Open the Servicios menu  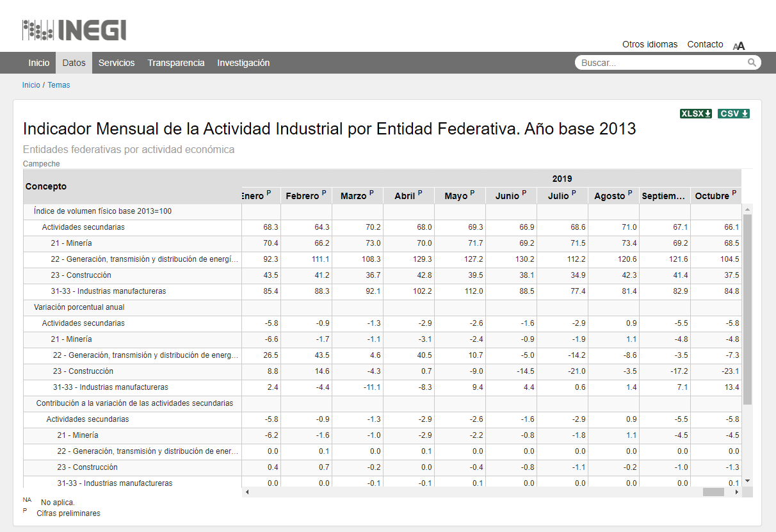click(x=117, y=63)
